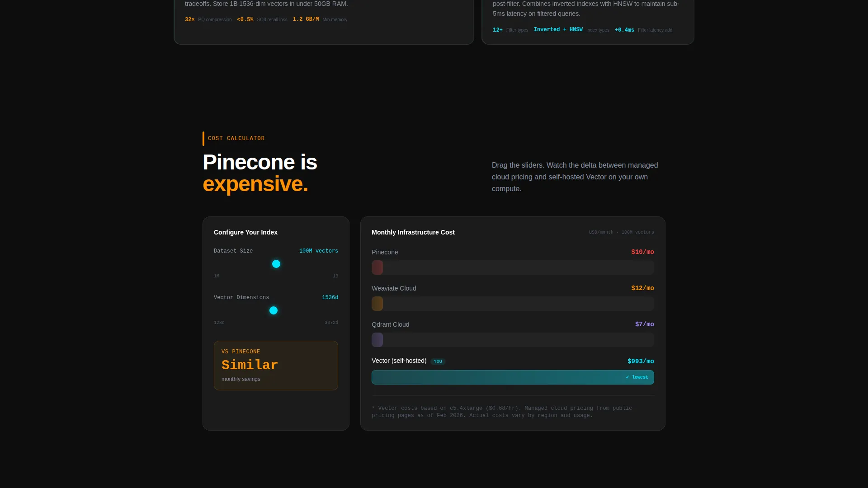Click the Vector (self-hosted) label

coord(399,361)
